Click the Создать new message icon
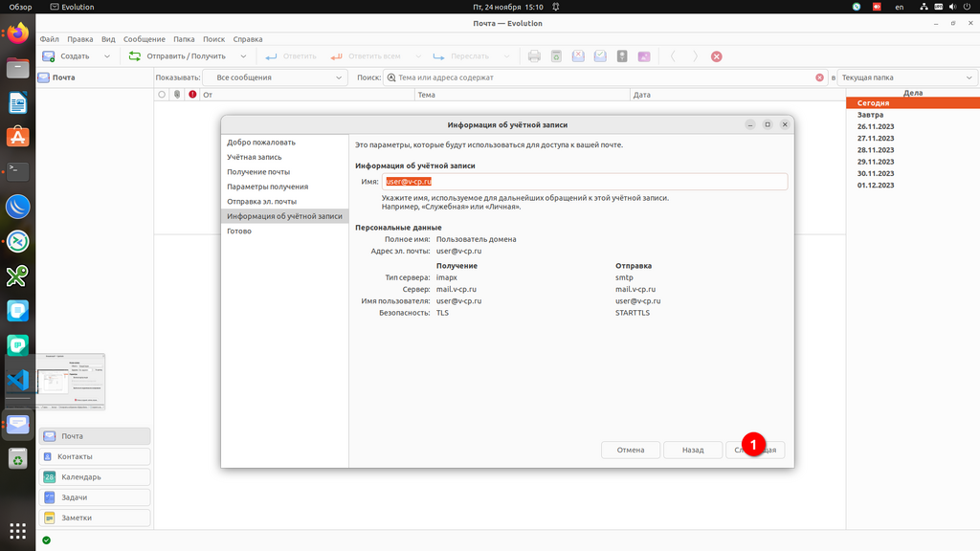Image resolution: width=980 pixels, height=551 pixels. (x=48, y=56)
